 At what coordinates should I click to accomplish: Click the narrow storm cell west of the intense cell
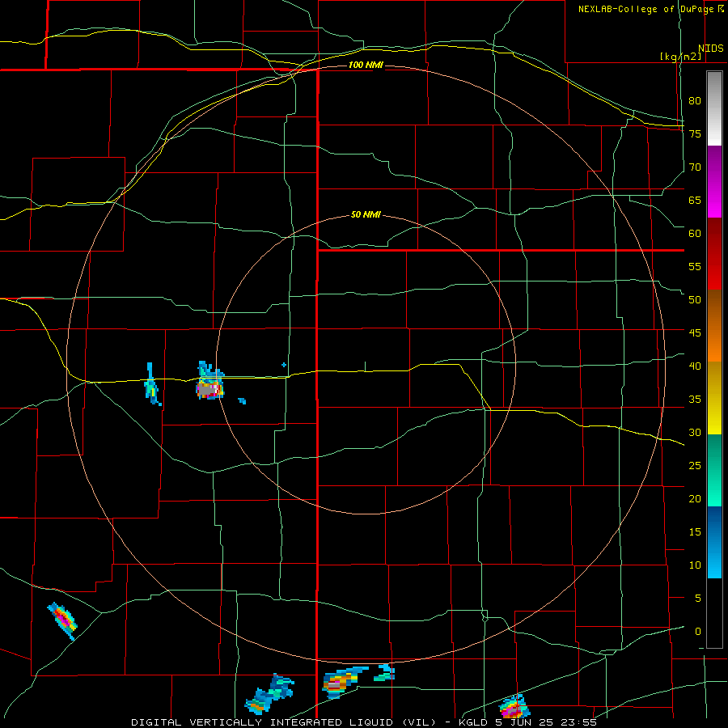tap(152, 384)
